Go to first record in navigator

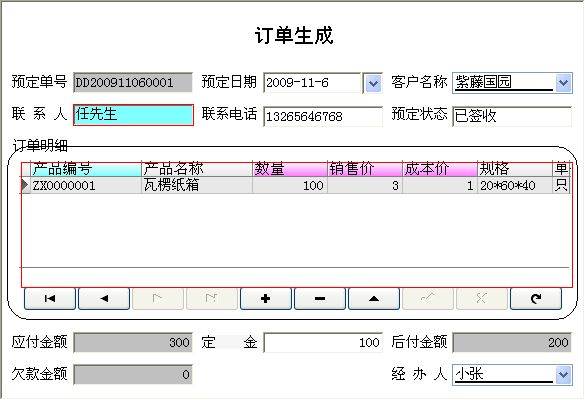(x=50, y=299)
